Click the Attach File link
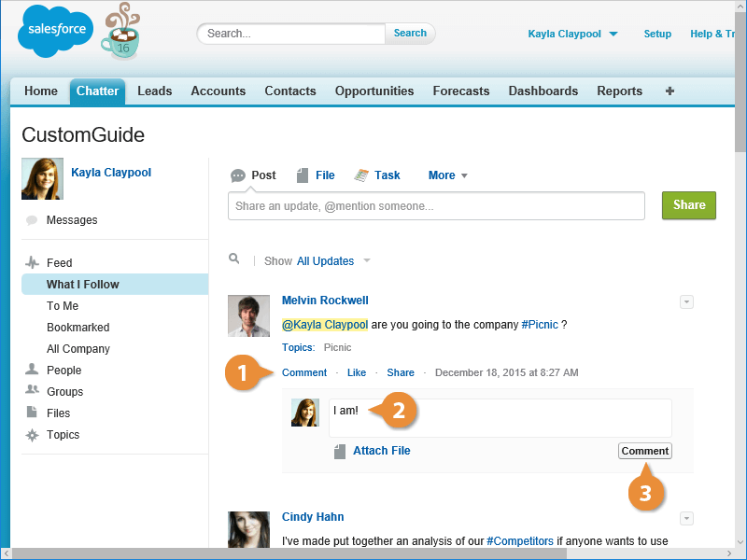This screenshot has height=560, width=747. [381, 451]
